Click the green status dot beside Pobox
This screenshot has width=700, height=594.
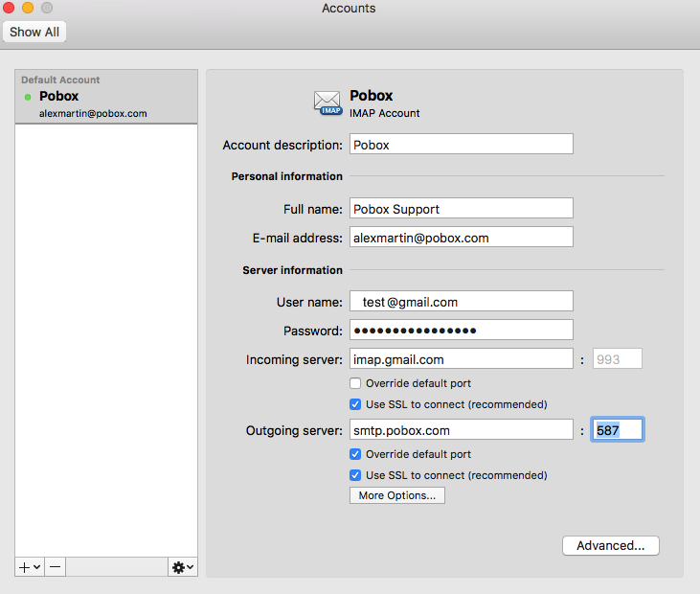(28, 97)
